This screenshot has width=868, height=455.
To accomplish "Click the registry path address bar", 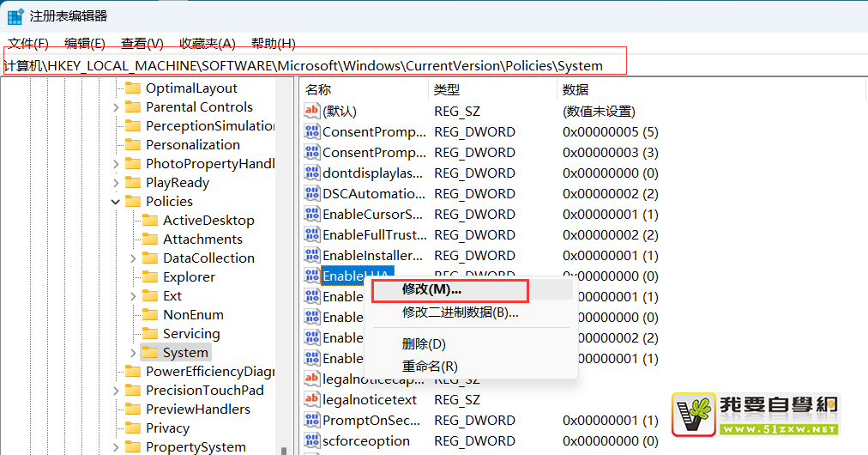I will click(x=314, y=66).
